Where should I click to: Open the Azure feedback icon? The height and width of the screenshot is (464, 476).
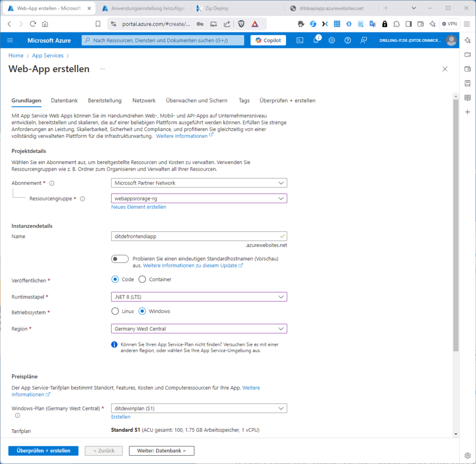[364, 40]
